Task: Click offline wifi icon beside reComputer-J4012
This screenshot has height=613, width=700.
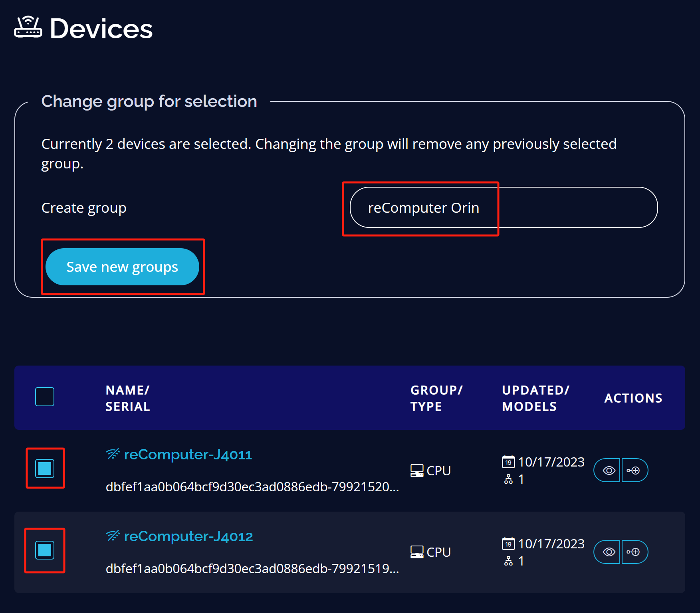Action: [113, 536]
